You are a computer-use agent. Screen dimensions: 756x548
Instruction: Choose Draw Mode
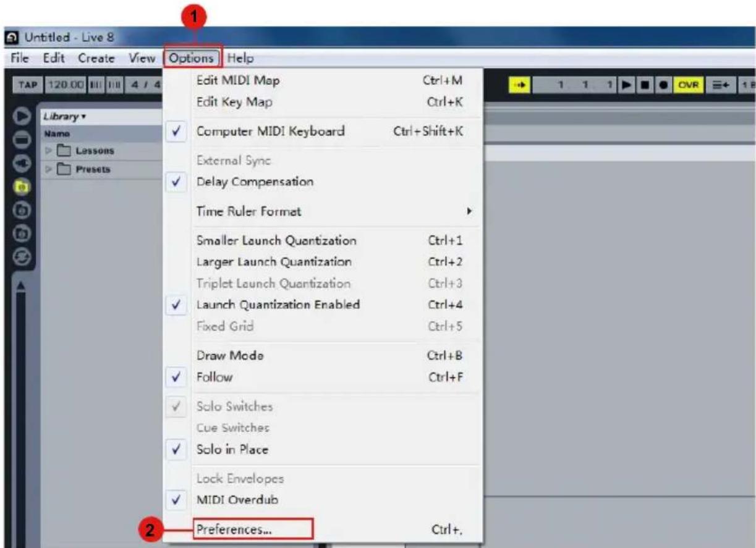pyautogui.click(x=323, y=355)
